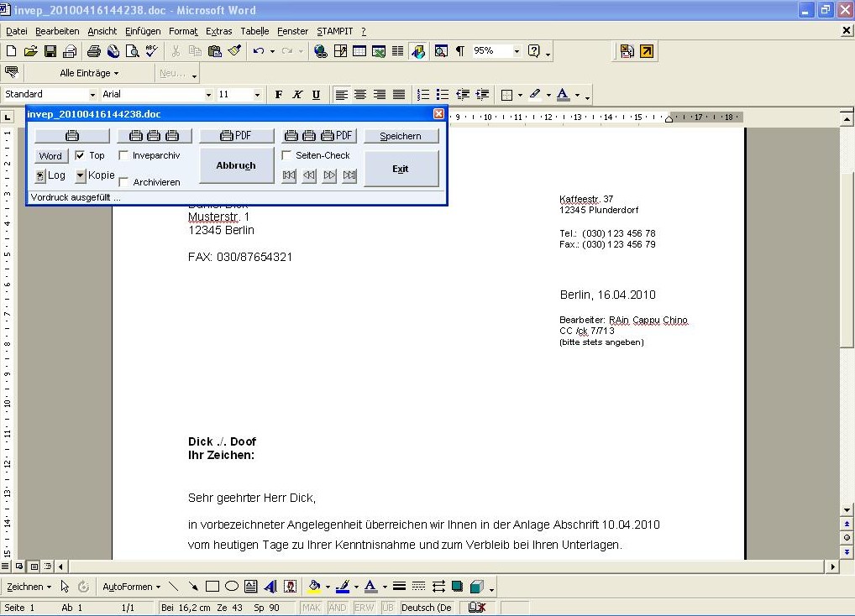This screenshot has width=855, height=616.
Task: Pick the font color swatch button
Action: 563,95
